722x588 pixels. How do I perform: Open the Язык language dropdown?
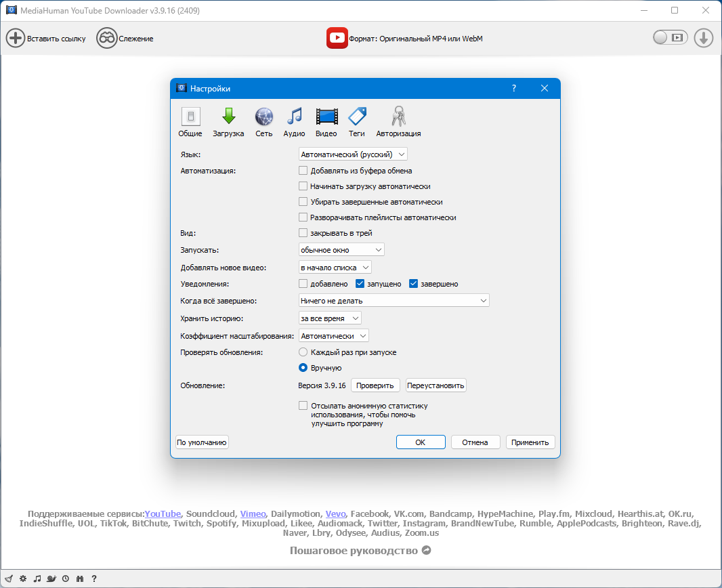click(x=353, y=154)
